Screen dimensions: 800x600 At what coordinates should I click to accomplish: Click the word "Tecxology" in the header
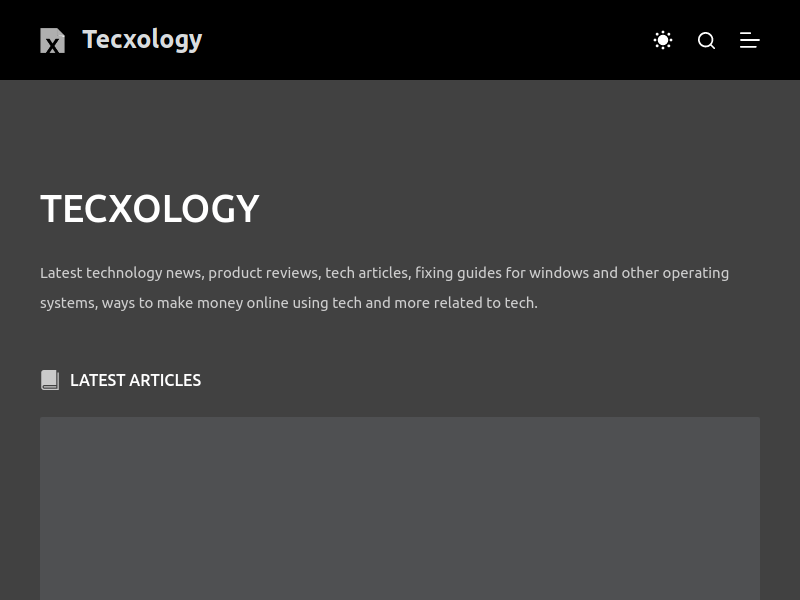pyautogui.click(x=142, y=40)
